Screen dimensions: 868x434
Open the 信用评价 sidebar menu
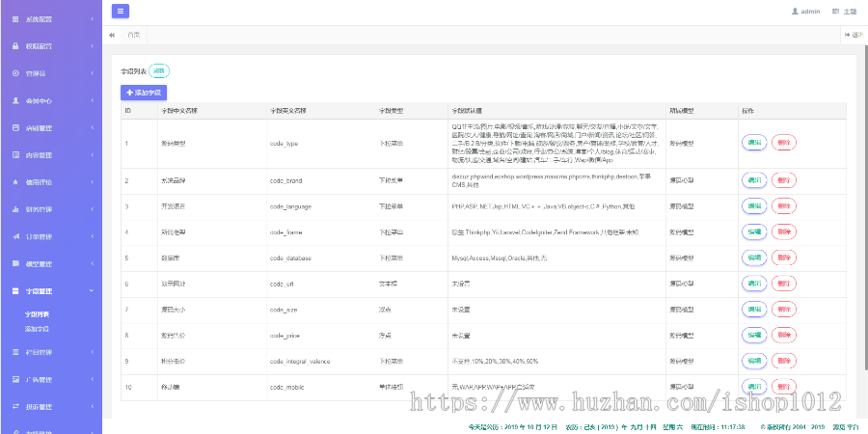(51, 182)
